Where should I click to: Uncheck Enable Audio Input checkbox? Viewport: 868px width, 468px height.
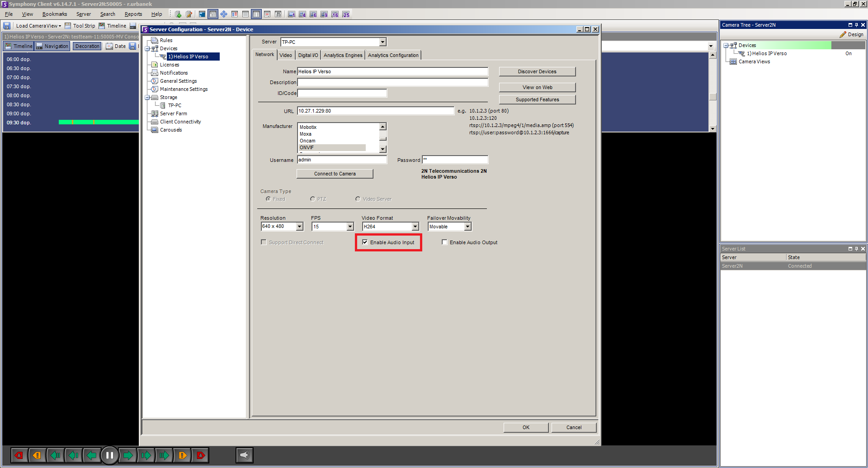365,242
